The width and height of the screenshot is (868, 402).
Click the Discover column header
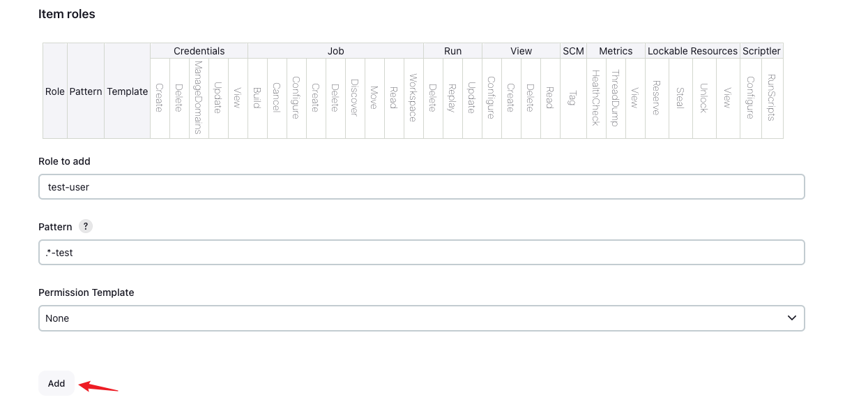(355, 98)
